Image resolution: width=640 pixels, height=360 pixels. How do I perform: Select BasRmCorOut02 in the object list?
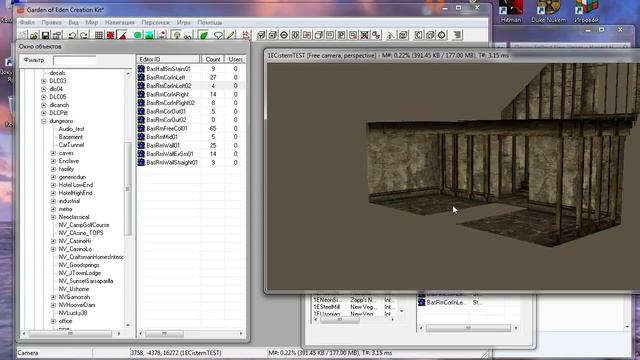166,120
